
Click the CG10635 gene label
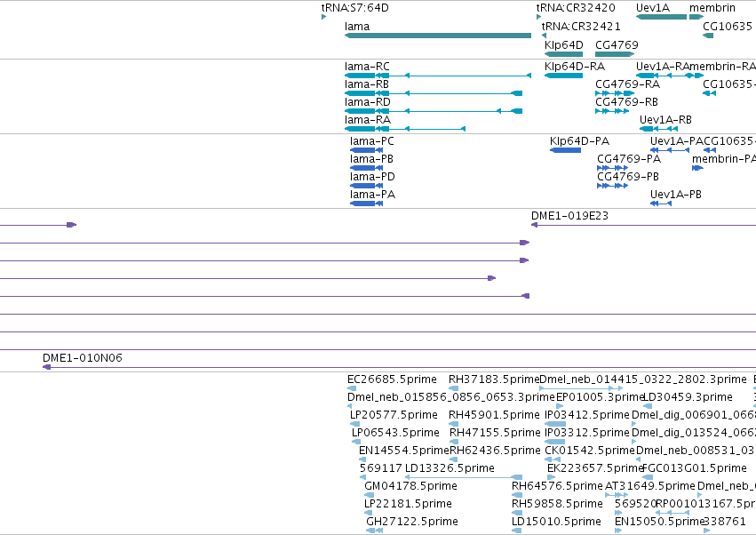tap(727, 26)
